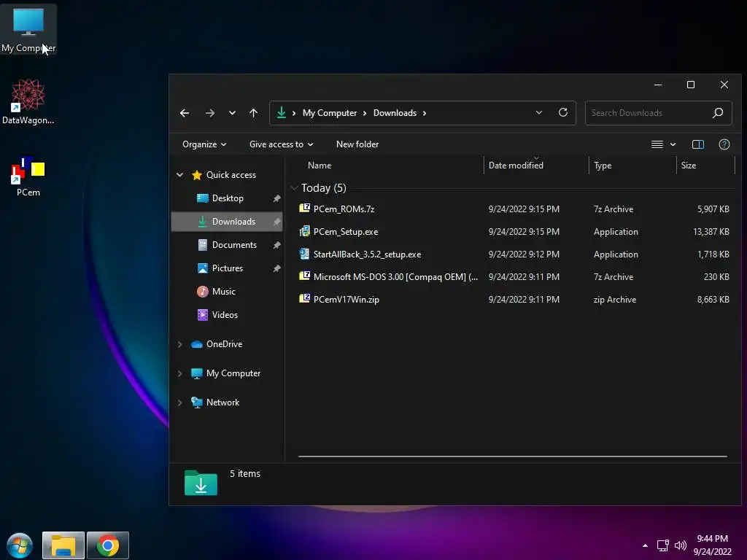Open the My Computer desktop icon

click(x=28, y=28)
